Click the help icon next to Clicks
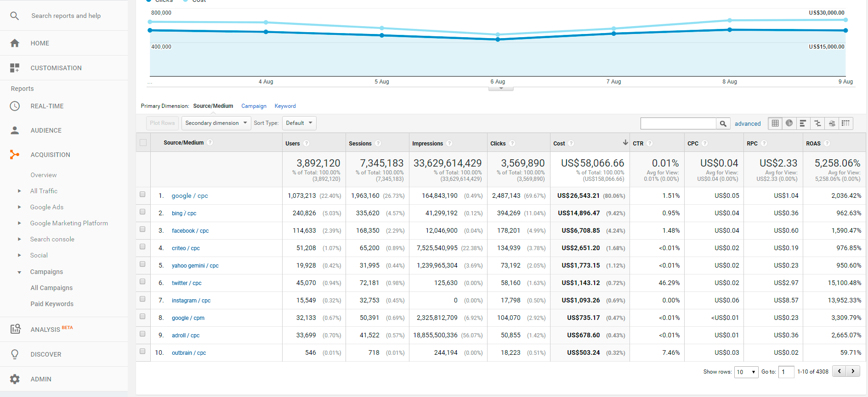The width and height of the screenshot is (868, 397). click(x=512, y=143)
